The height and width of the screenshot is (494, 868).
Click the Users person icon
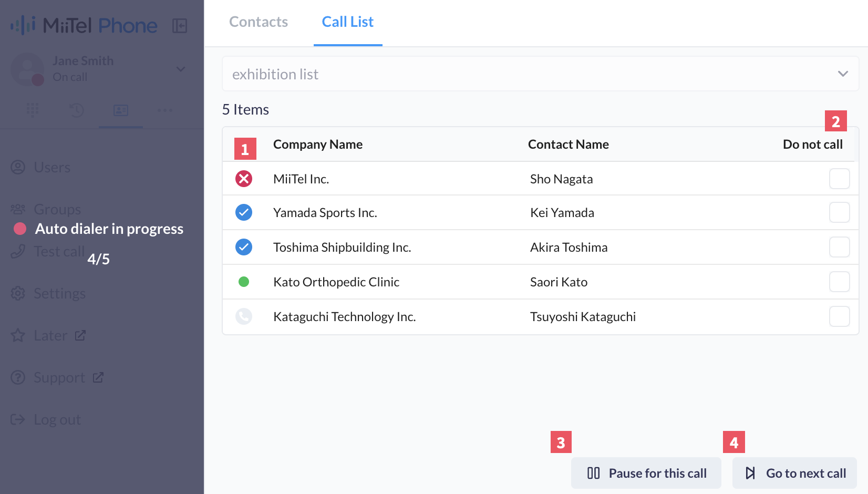coord(18,167)
